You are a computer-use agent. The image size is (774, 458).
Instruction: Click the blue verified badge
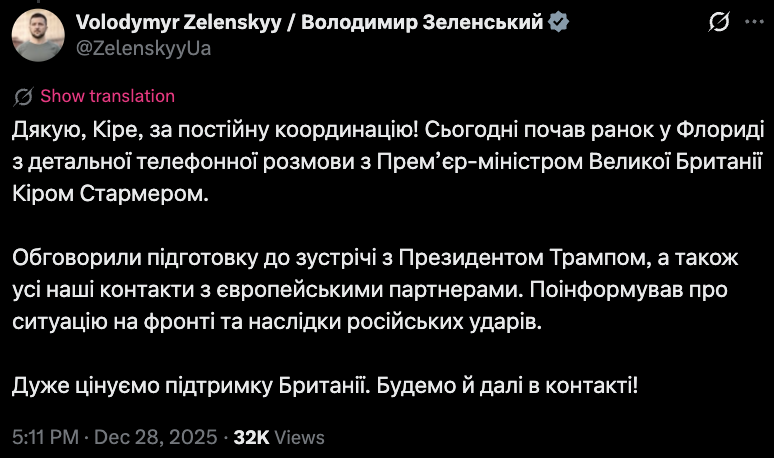(x=563, y=21)
